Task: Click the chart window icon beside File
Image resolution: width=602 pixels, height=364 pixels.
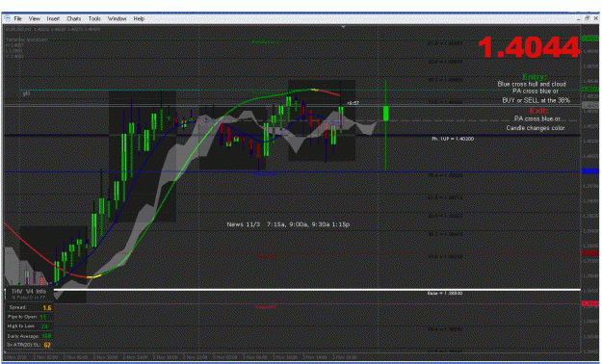Action: point(7,18)
